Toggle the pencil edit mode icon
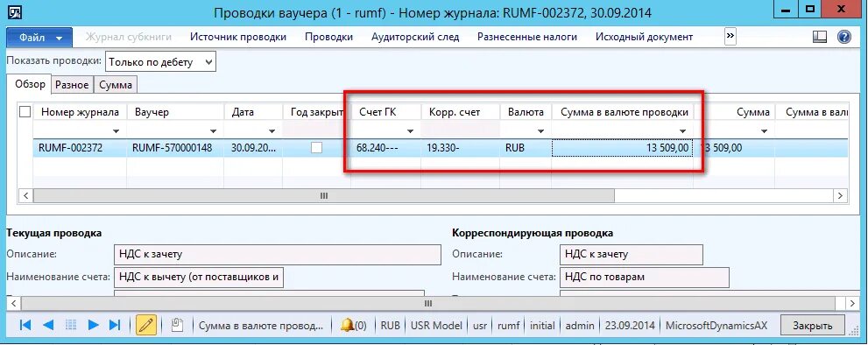868x345 pixels. tap(146, 325)
